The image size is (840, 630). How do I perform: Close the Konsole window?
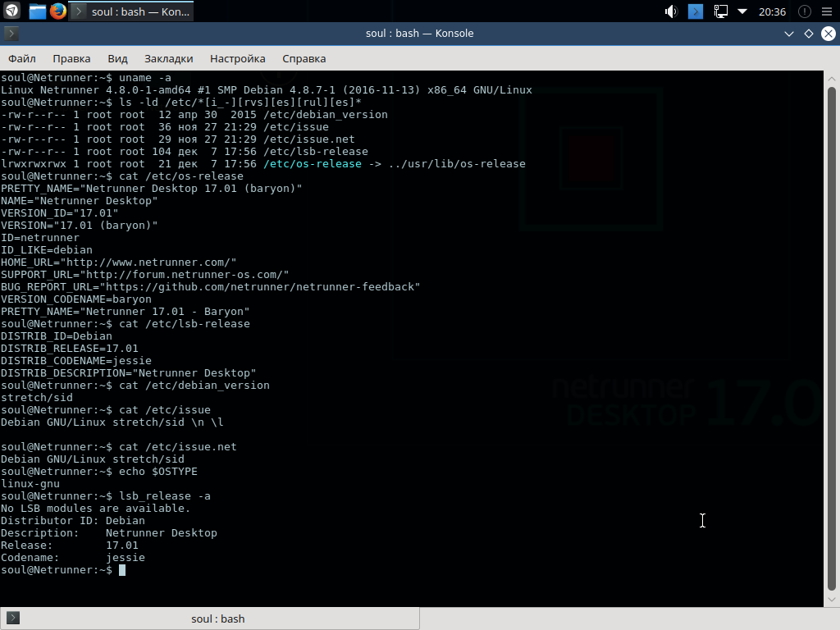tap(829, 34)
